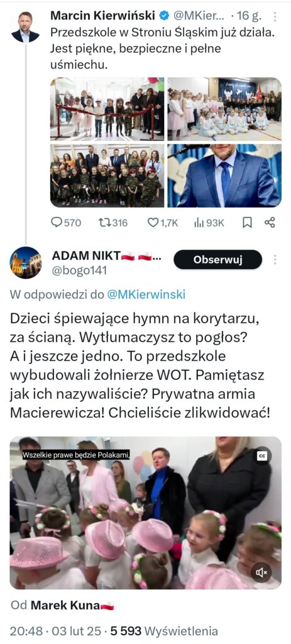
Task: Bookmark Marcin Kierwiński's tweet
Action: [x=247, y=222]
